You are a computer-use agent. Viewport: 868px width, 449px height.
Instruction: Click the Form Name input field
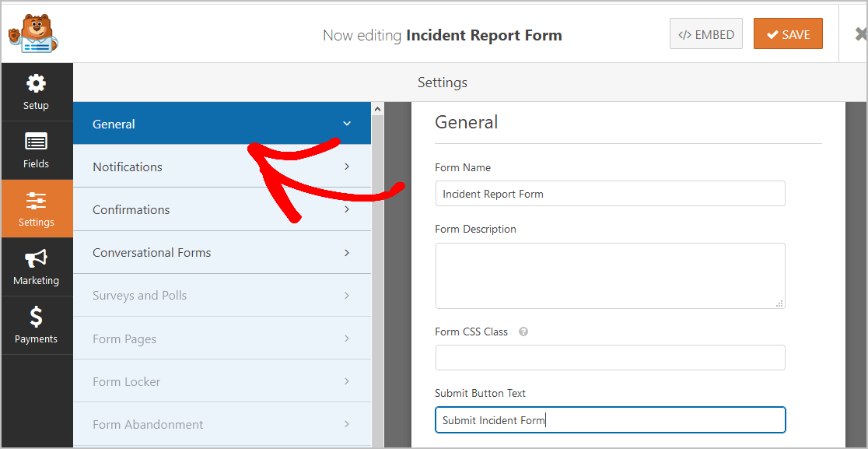pyautogui.click(x=610, y=194)
